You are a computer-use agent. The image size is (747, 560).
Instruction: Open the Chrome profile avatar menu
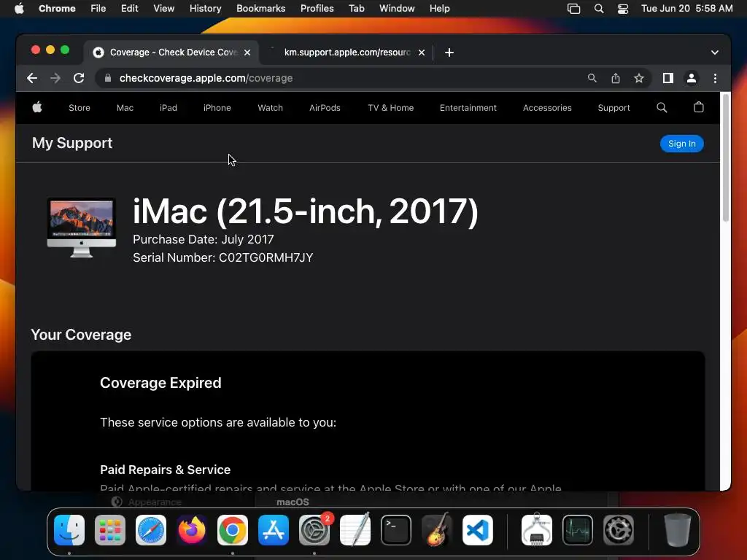point(692,78)
